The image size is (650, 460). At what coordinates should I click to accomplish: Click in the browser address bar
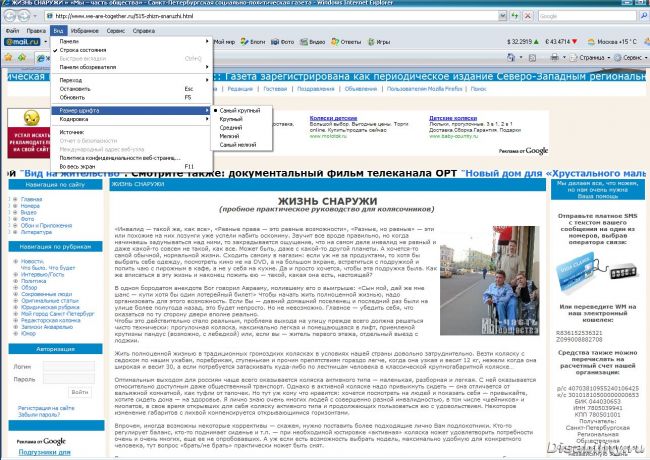click(x=272, y=16)
